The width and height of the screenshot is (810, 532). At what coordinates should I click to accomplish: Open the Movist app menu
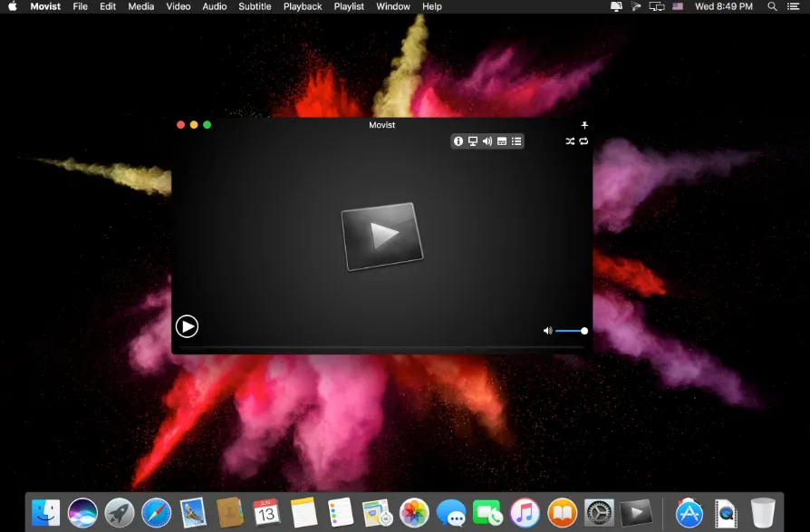point(45,6)
